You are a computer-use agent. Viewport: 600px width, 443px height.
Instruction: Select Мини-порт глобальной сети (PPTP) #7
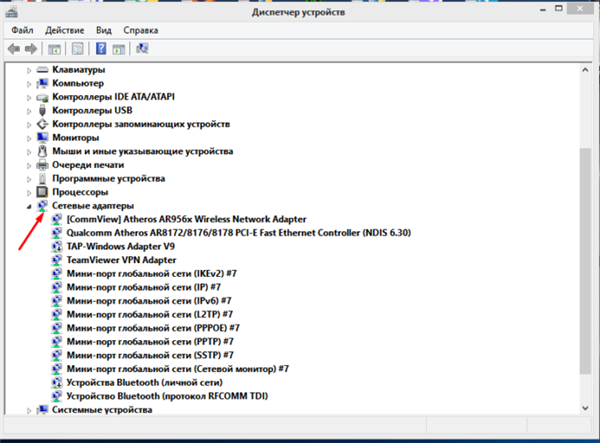(150, 341)
